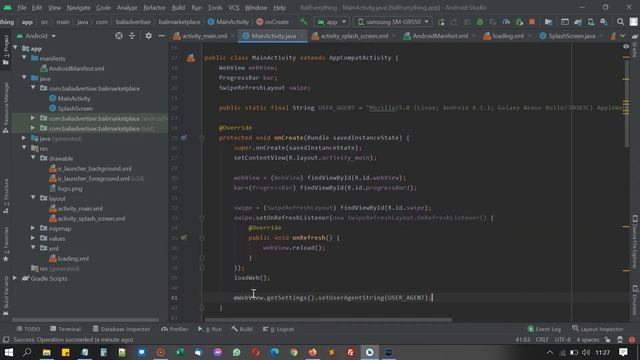Click the Rerun app icon
This screenshot has height=360, width=640.
[441, 22]
